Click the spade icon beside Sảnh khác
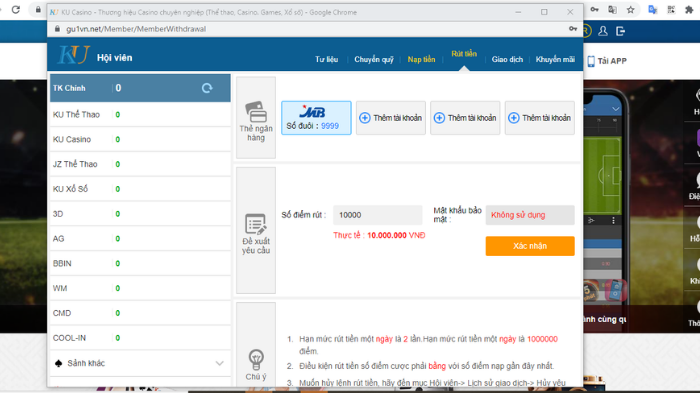Screen dimensions: 700x393 point(58,363)
